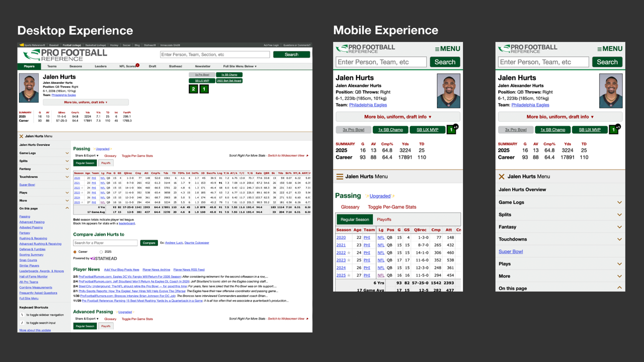Open Share & Export dropdown under desktop Passing
Screen dimensions: 644x362
click(87, 156)
